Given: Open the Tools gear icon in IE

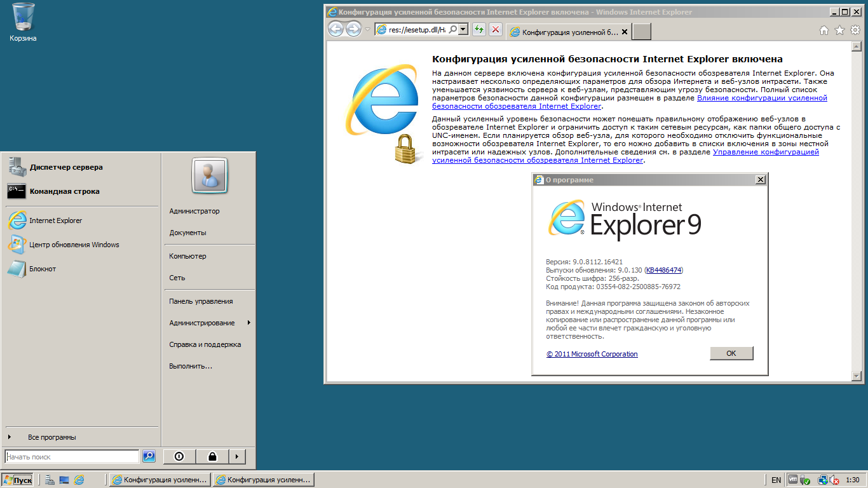Looking at the screenshot, I should pos(855,30).
